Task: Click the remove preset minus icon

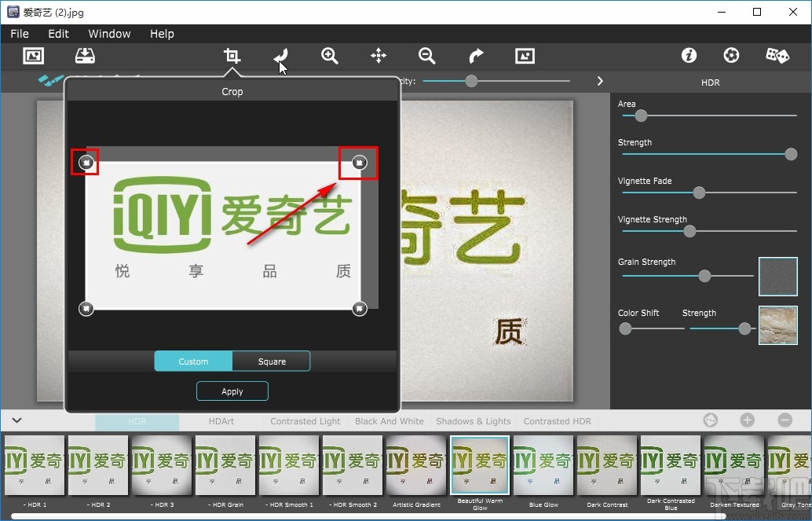Action: [x=785, y=420]
